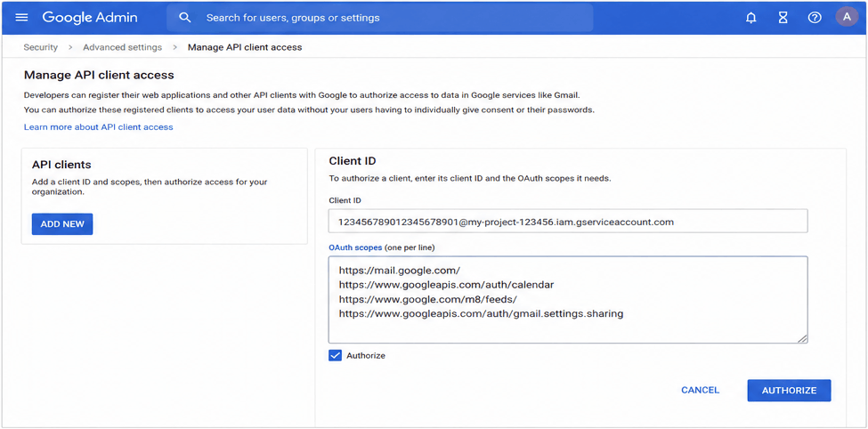Go to the Security breadcrumb
Viewport: 868px width, 429px height.
tap(40, 47)
